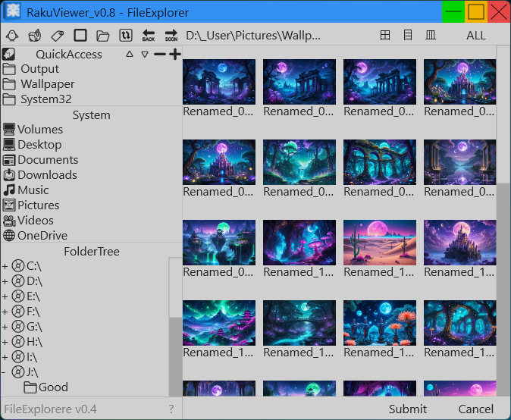Go forward with the SOON arrow
511x420 pixels.
(171, 35)
